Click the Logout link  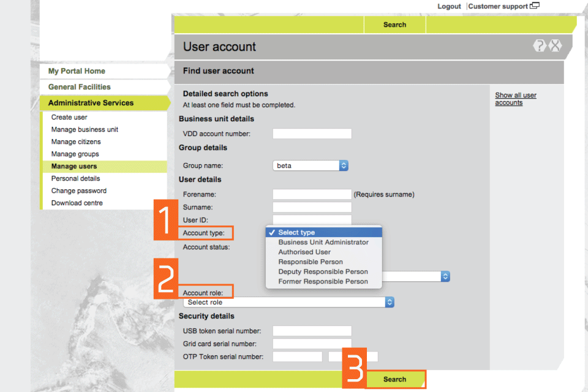pos(449,6)
